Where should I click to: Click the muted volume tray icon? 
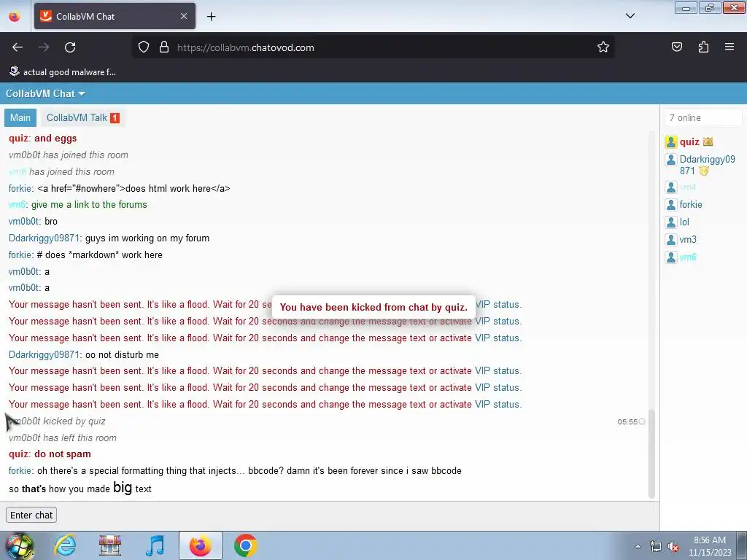click(673, 546)
